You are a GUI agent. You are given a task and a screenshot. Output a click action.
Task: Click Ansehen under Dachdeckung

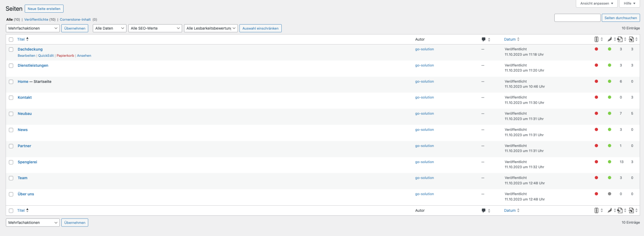tap(84, 56)
